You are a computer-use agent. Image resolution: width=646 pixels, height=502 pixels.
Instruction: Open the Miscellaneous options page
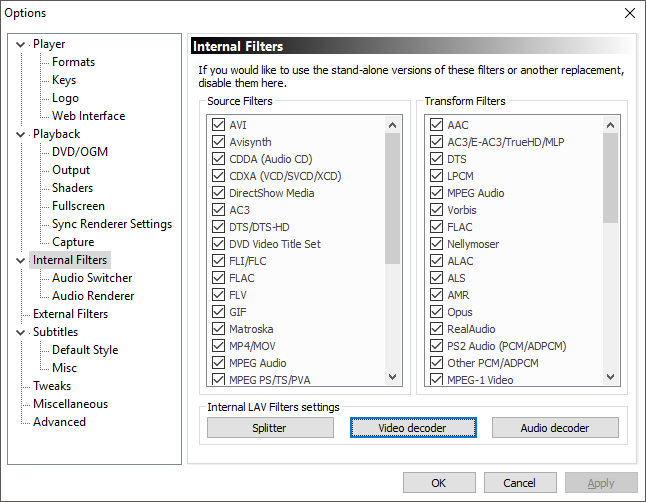point(70,404)
